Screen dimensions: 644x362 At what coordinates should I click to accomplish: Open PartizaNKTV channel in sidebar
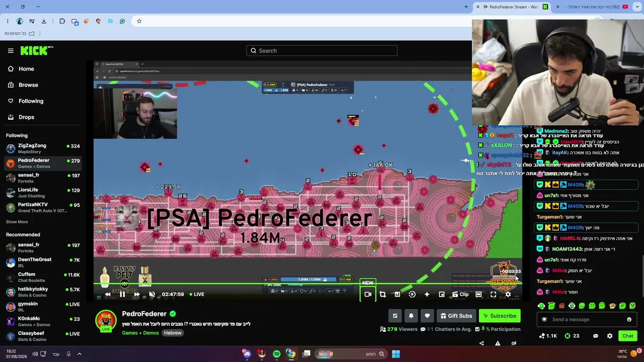pos(43,208)
